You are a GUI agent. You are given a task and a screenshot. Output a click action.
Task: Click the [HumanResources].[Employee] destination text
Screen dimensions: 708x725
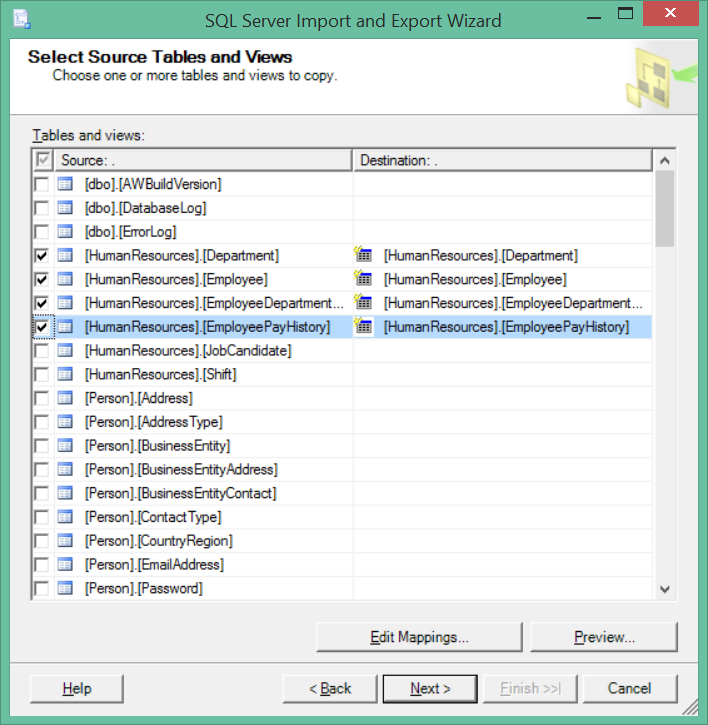[x=475, y=279]
